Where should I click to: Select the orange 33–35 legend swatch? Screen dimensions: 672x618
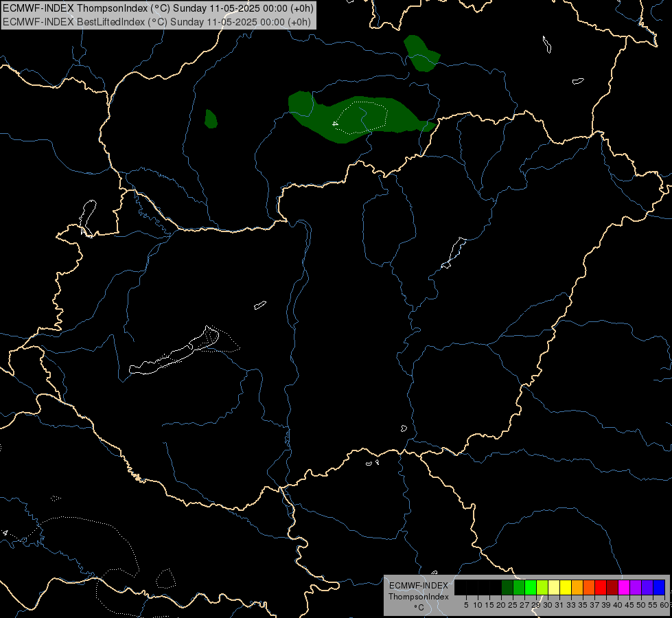pyautogui.click(x=577, y=587)
